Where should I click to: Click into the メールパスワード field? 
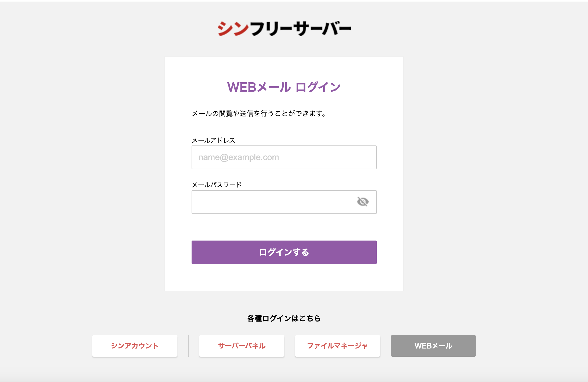pyautogui.click(x=271, y=202)
